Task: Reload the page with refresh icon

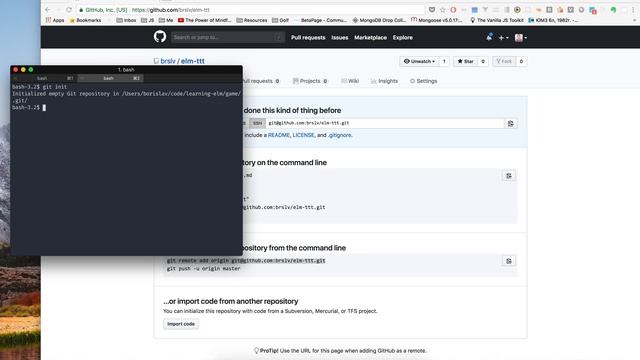Action: pos(69,9)
